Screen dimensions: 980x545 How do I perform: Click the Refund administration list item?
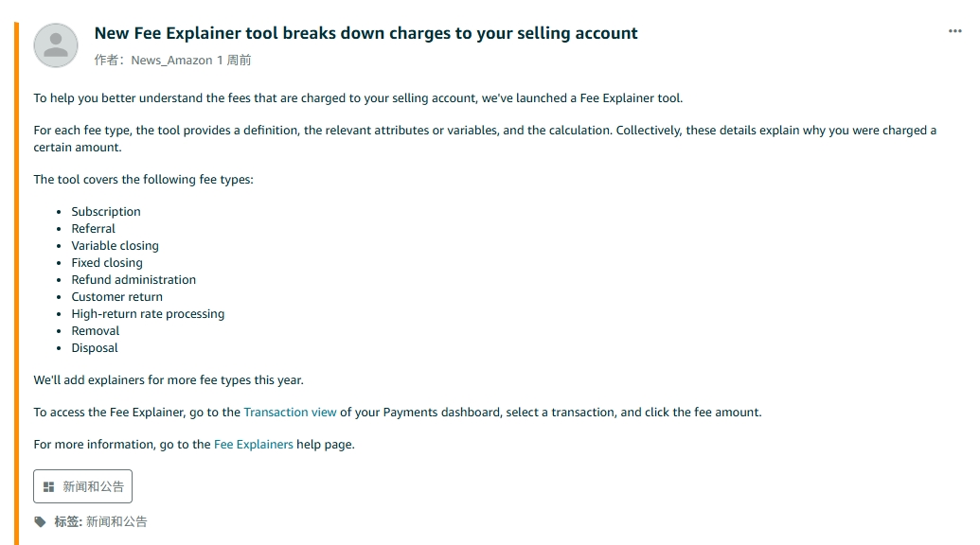point(134,280)
